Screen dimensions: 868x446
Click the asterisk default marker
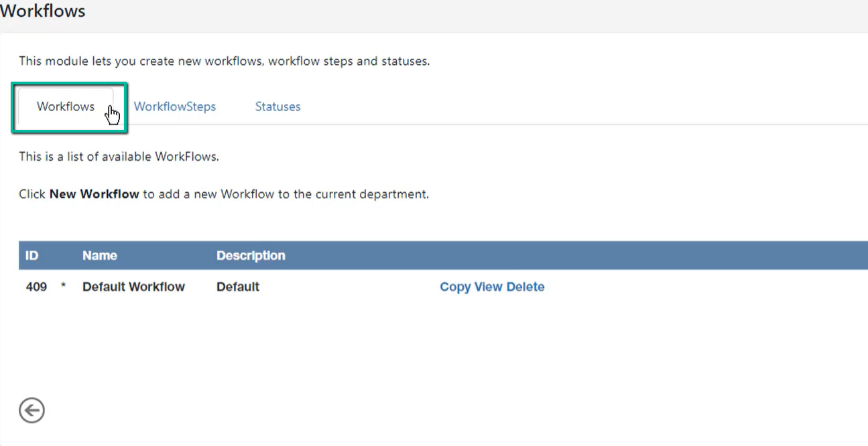(64, 286)
